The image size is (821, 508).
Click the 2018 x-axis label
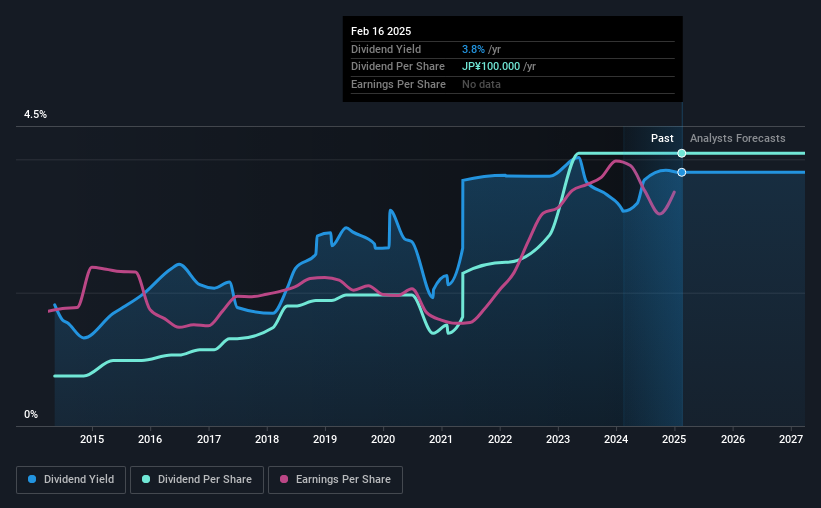point(267,439)
